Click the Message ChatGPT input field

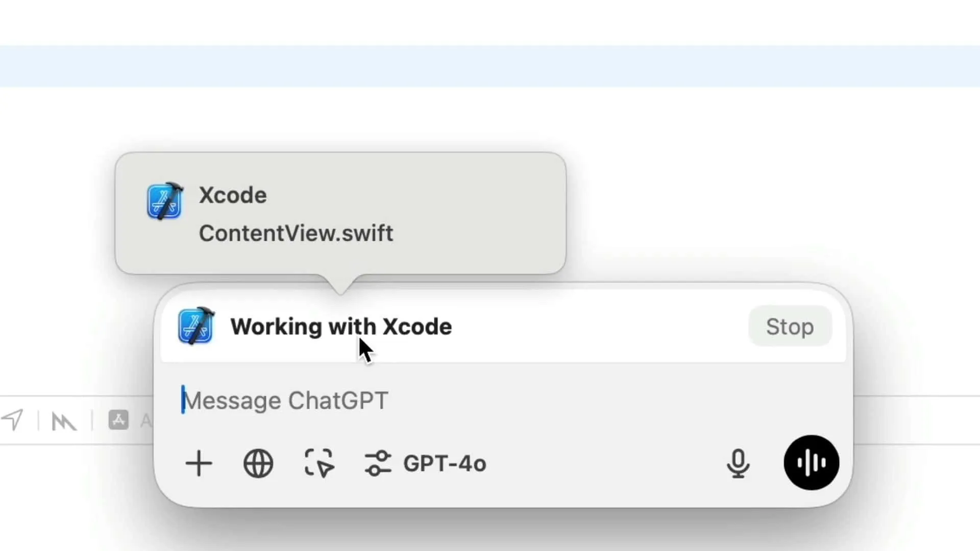286,400
